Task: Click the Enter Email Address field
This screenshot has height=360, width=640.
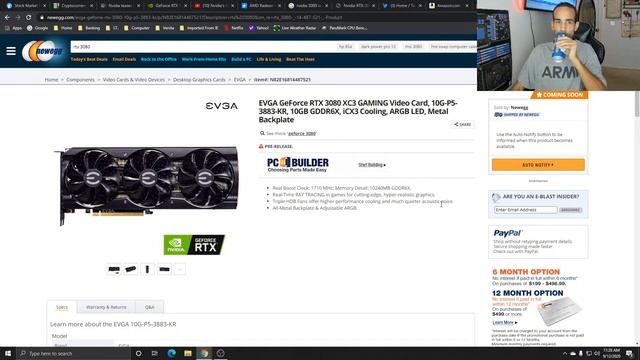Action: (x=525, y=210)
